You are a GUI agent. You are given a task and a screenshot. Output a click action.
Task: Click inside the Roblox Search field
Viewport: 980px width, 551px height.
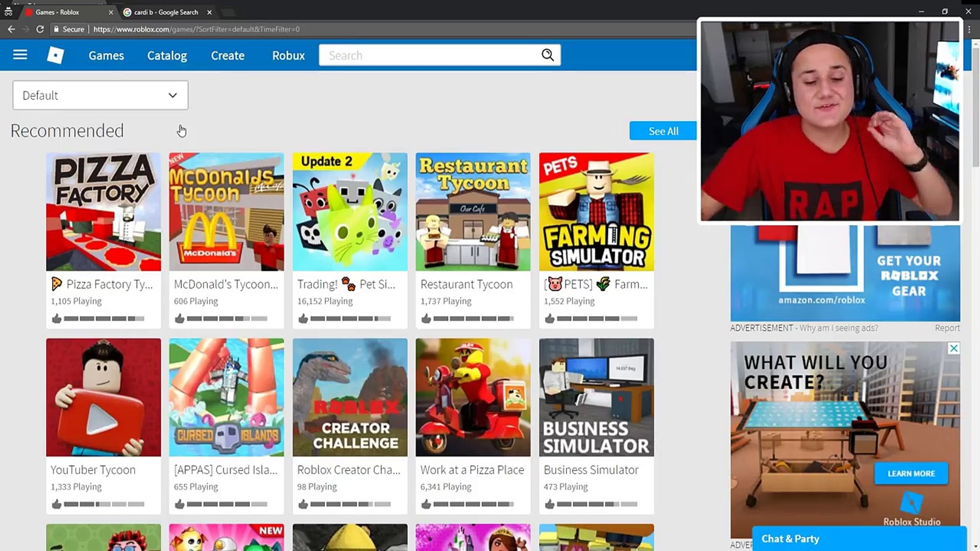tap(429, 55)
